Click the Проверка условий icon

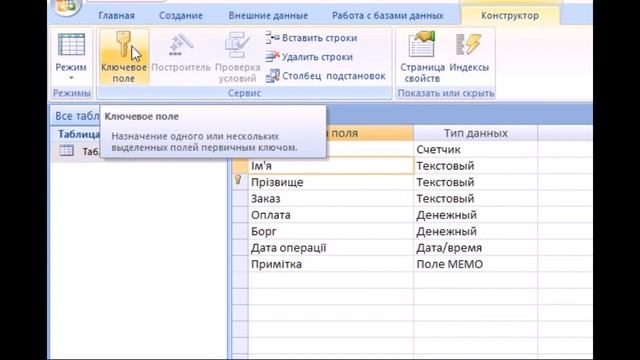(238, 45)
